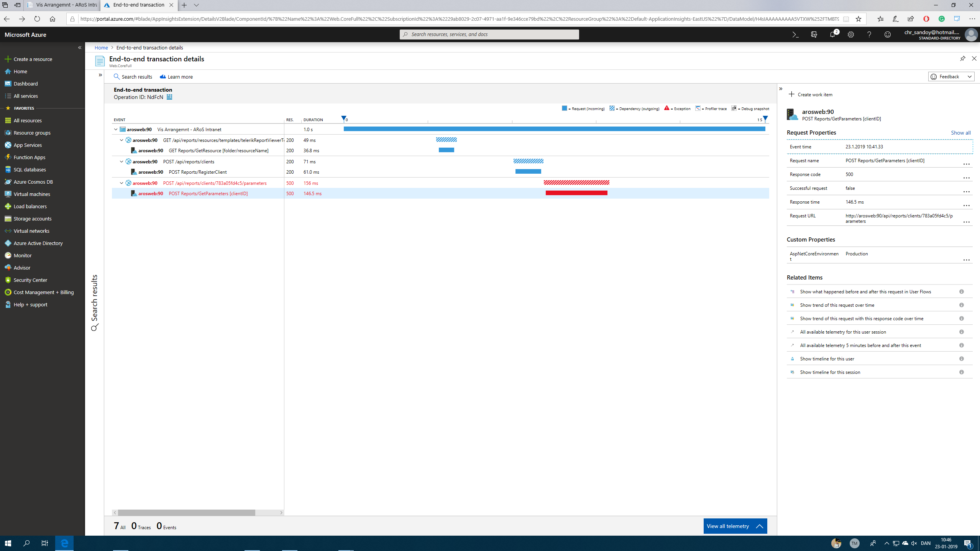Click the red GetParameters timeline bar
This screenshot has height=551, width=980.
point(576,193)
